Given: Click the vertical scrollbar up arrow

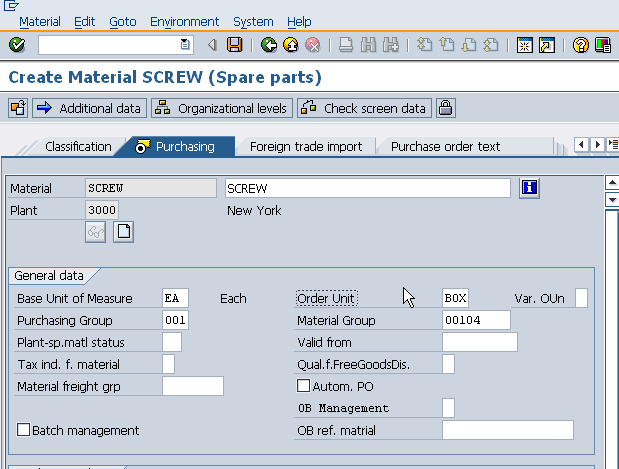Looking at the screenshot, I should (x=611, y=183).
